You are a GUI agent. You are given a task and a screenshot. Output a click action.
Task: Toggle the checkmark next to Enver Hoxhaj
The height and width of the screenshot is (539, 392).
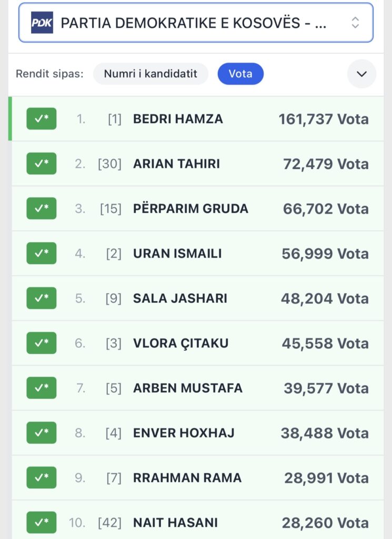point(42,433)
